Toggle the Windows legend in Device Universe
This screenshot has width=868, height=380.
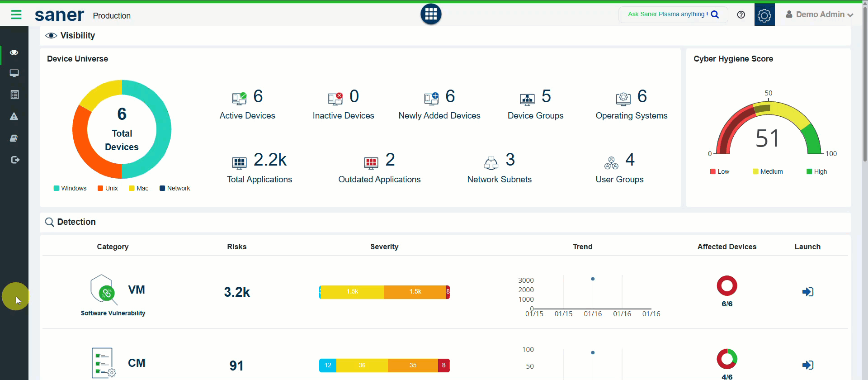(x=70, y=188)
